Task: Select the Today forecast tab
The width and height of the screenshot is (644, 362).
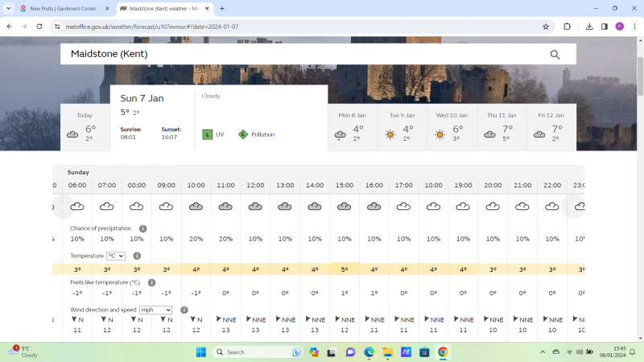Action: 85,127
